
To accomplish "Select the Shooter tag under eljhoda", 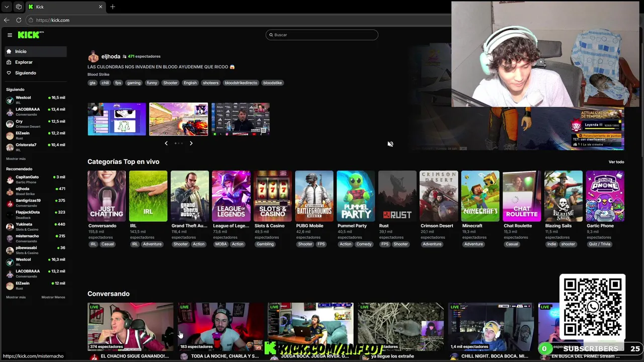I will point(170,83).
